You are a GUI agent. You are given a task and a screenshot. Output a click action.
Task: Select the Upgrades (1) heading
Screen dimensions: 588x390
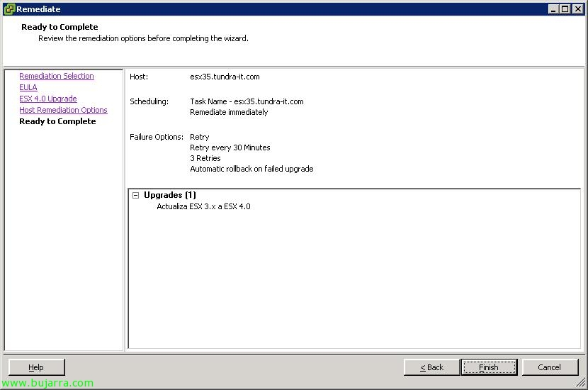tap(170, 195)
